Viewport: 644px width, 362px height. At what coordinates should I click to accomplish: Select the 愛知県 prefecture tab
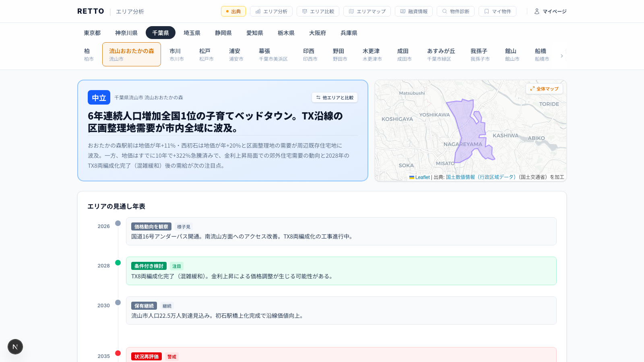pyautogui.click(x=255, y=33)
